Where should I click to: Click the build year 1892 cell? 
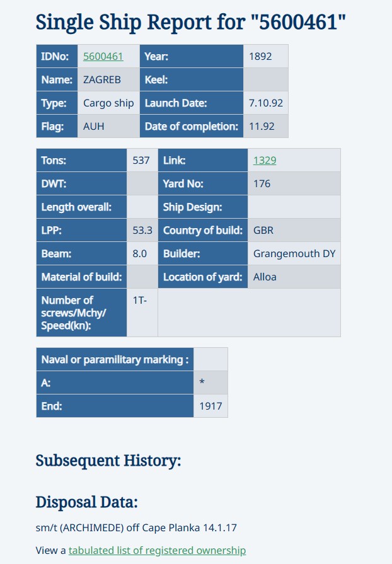pyautogui.click(x=260, y=57)
